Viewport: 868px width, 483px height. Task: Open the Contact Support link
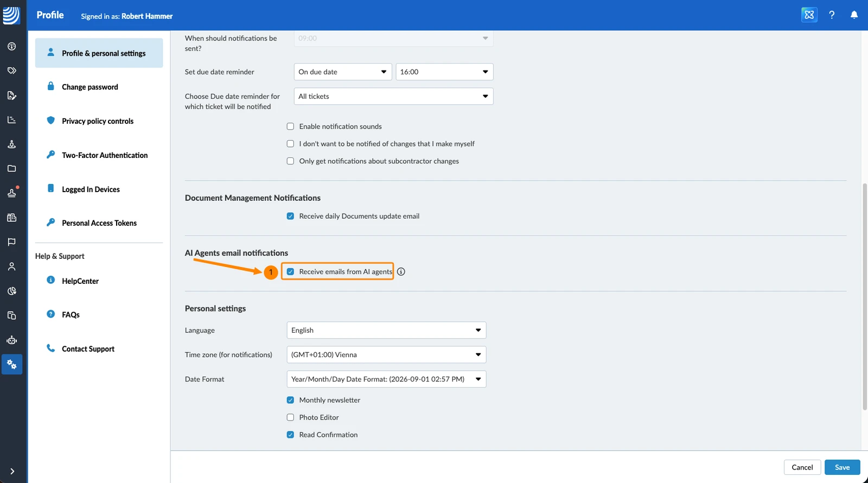88,349
